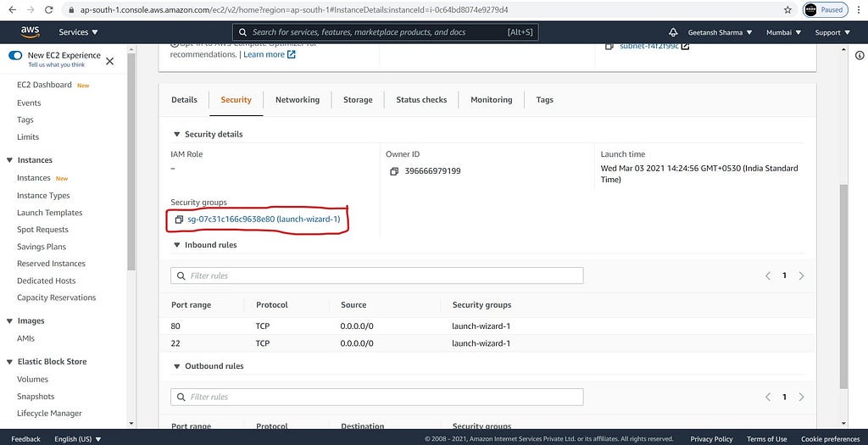Image resolution: width=868 pixels, height=445 pixels.
Task: Focus the Inbound rules filter field
Action: coord(377,275)
